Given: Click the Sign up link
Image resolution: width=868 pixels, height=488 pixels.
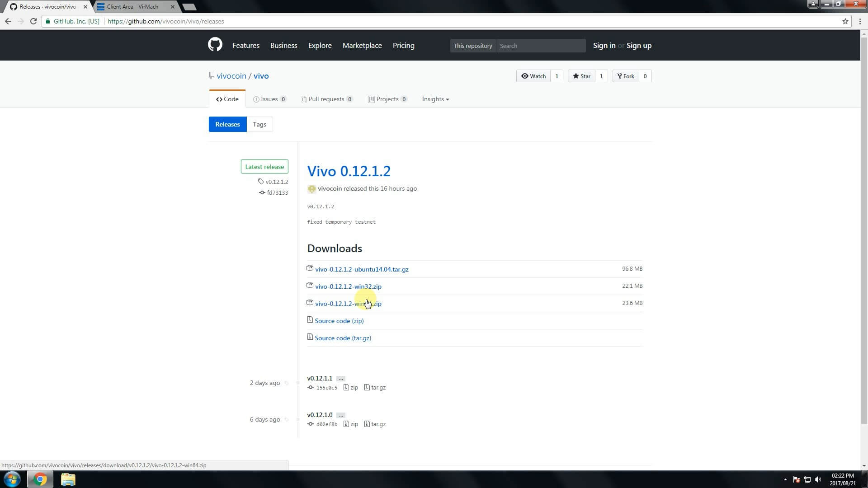Looking at the screenshot, I should [x=638, y=46].
